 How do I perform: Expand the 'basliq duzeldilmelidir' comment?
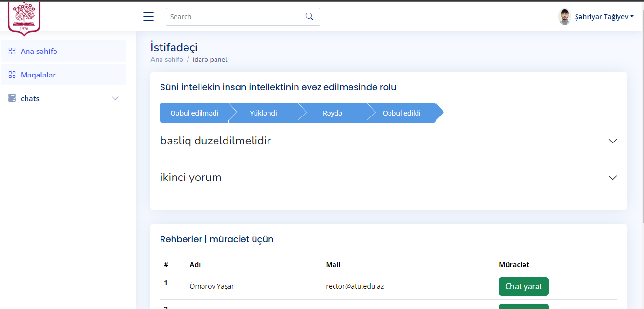(x=612, y=141)
